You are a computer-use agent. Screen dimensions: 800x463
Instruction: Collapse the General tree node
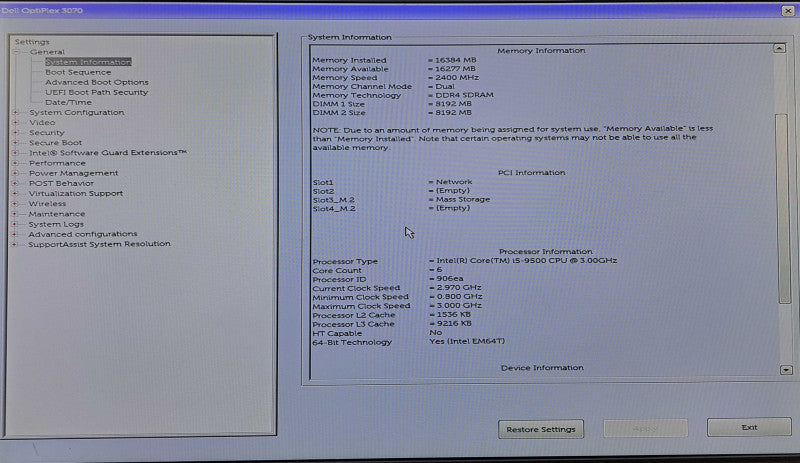click(x=15, y=52)
